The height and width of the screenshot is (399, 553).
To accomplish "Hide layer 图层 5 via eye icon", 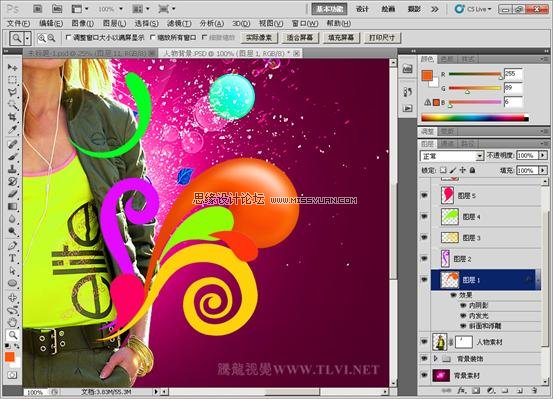I will coord(424,195).
